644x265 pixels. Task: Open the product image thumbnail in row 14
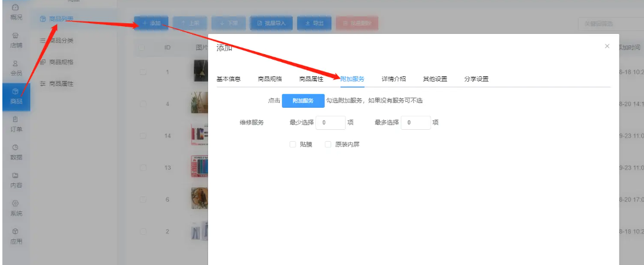click(200, 135)
